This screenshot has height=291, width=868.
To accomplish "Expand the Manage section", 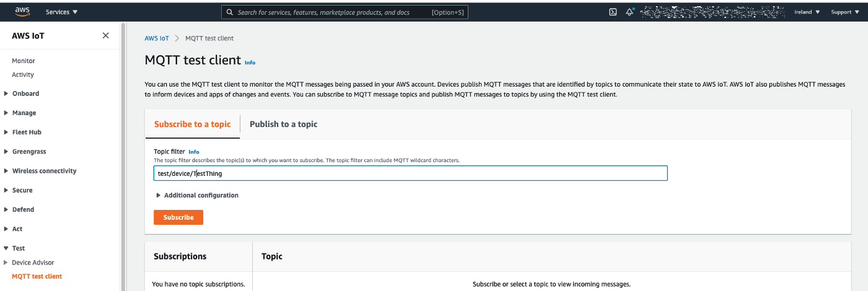I will pos(20,113).
